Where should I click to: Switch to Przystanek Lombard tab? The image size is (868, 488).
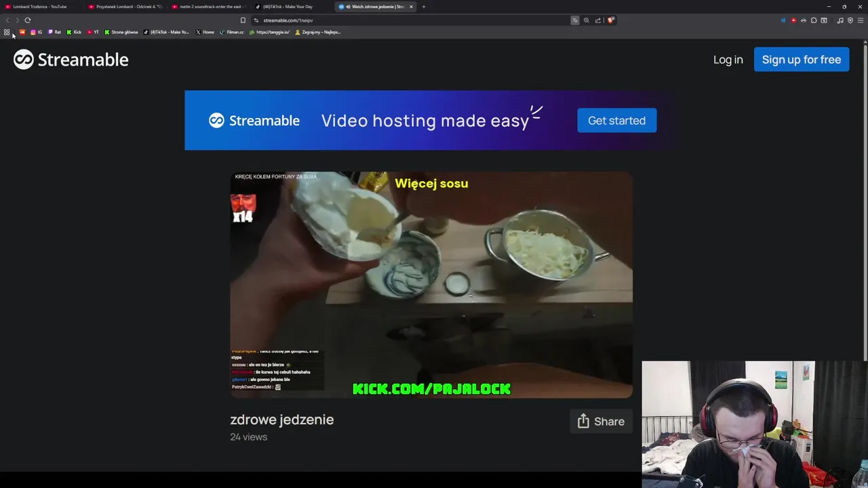click(x=125, y=7)
